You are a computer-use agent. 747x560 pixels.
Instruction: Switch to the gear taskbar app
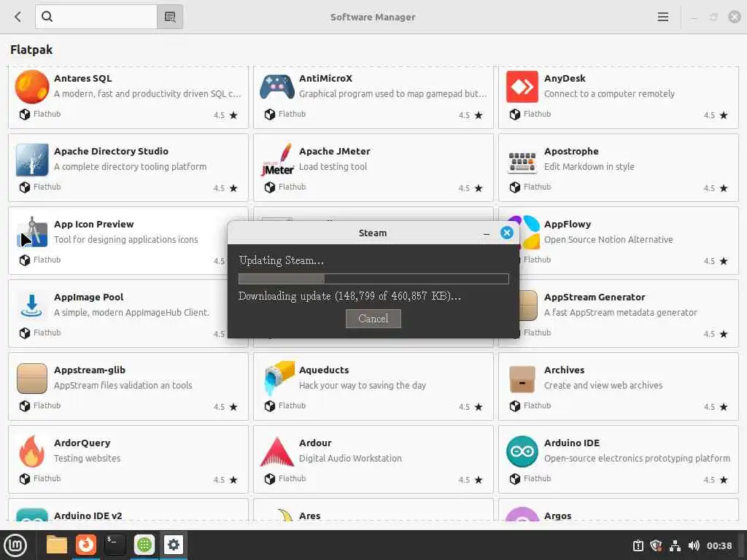pos(174,544)
